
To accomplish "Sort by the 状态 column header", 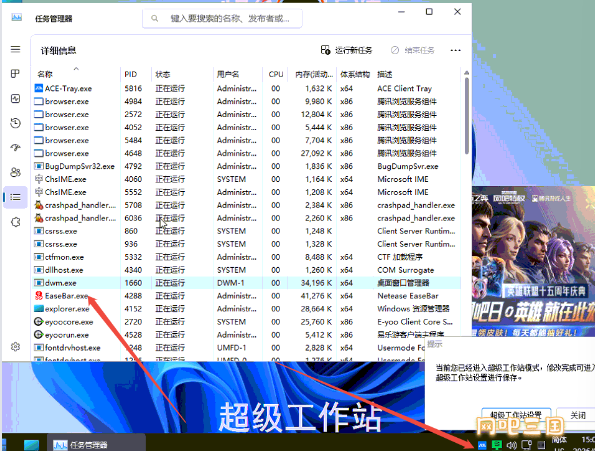I will pyautogui.click(x=182, y=74).
